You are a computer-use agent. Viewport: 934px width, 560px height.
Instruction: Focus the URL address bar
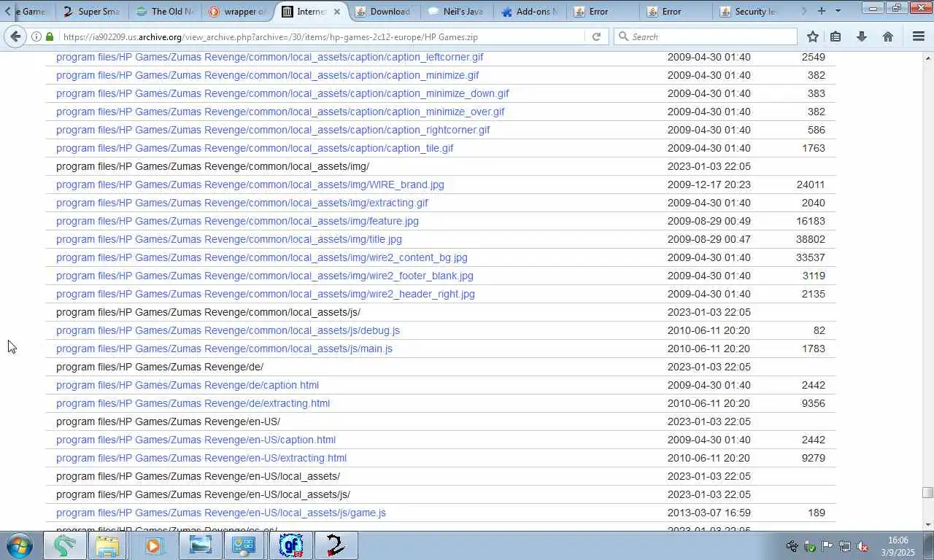(x=321, y=36)
